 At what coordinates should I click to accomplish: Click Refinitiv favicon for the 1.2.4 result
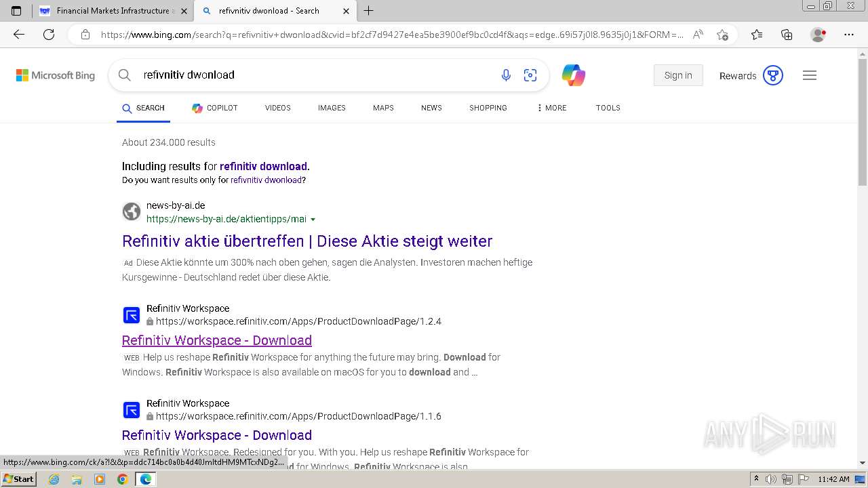[132, 315]
